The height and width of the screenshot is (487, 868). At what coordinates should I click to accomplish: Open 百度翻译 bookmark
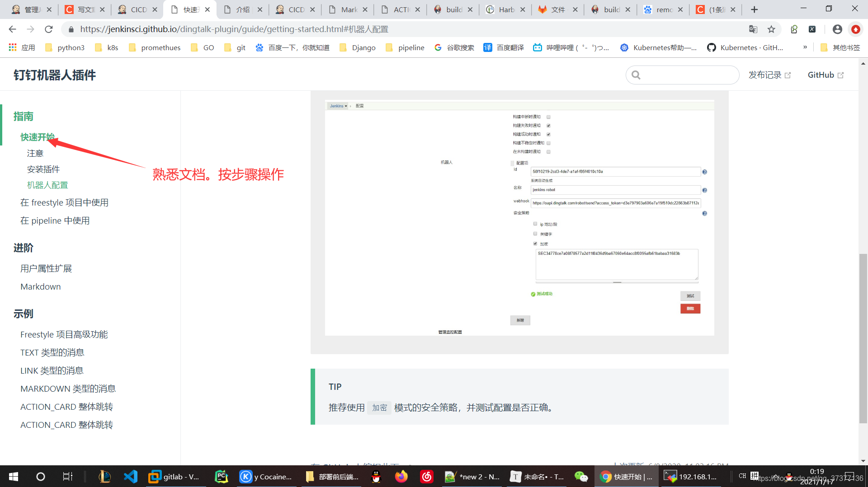click(x=504, y=47)
